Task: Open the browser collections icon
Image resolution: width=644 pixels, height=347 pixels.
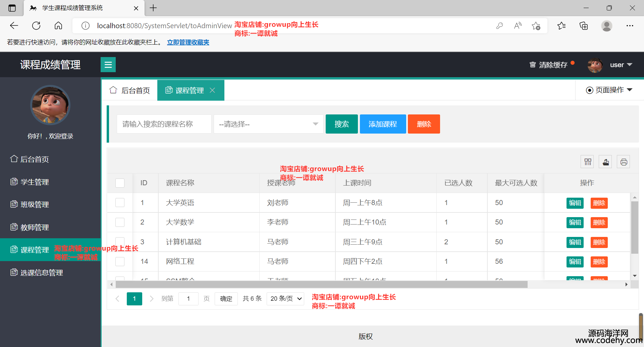Action: (x=584, y=26)
